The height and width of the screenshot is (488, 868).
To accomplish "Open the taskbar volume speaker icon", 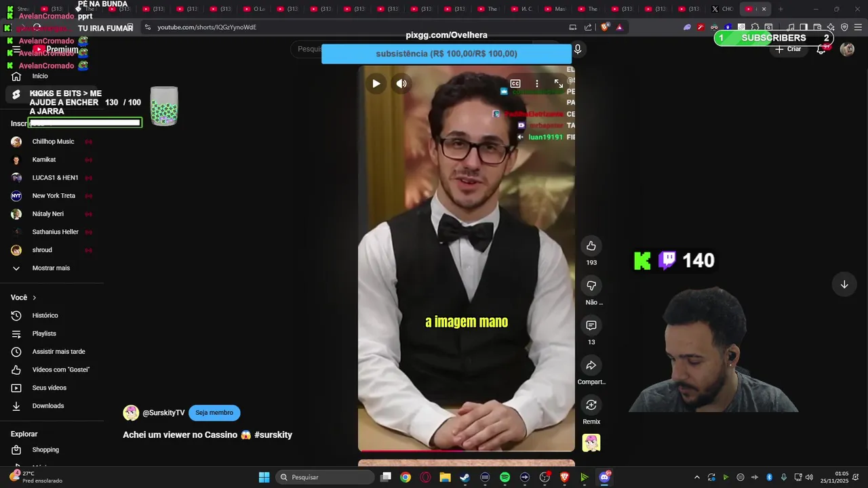I will point(809,477).
